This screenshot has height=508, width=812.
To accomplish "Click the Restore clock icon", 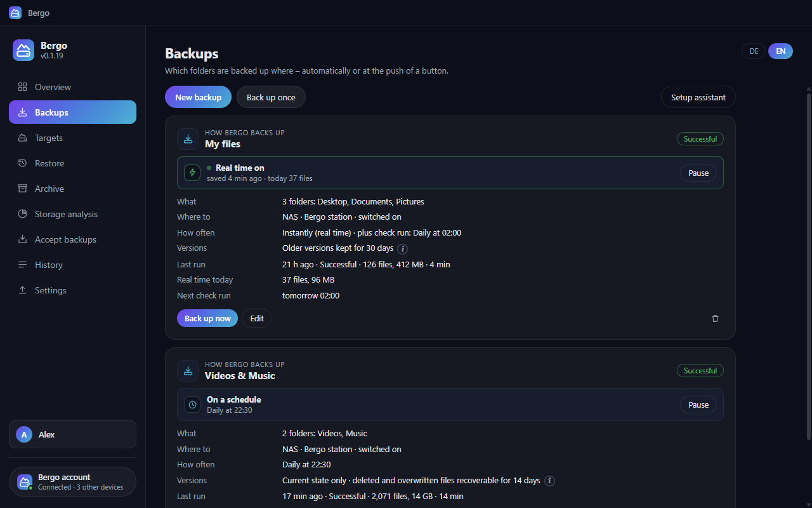I will [22, 163].
